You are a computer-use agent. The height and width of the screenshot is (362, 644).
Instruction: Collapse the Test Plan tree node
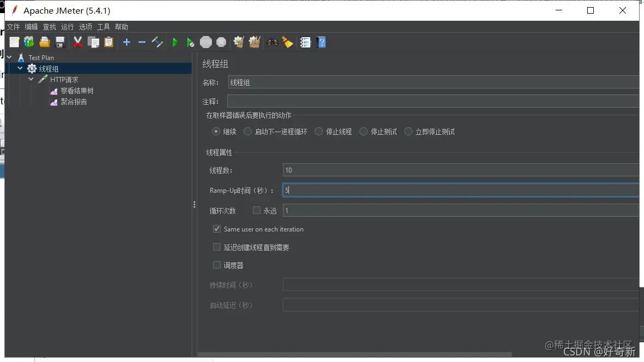click(x=9, y=57)
